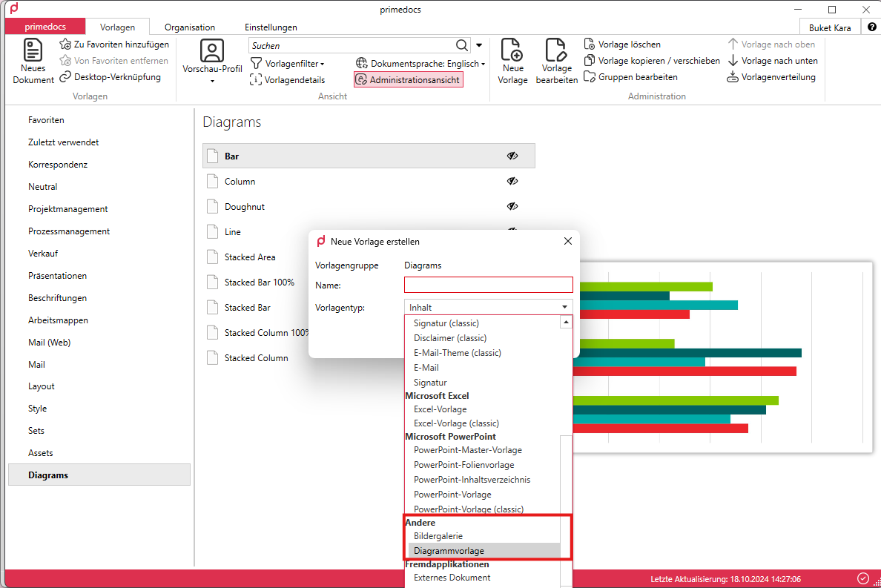Create a Desktop-Verknüpfung

tap(110, 77)
